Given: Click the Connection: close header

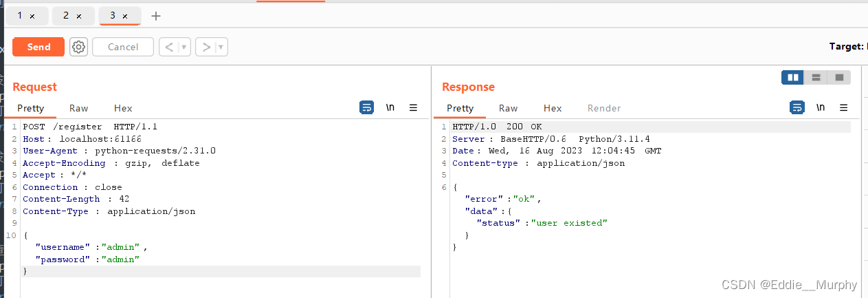Looking at the screenshot, I should [72, 187].
